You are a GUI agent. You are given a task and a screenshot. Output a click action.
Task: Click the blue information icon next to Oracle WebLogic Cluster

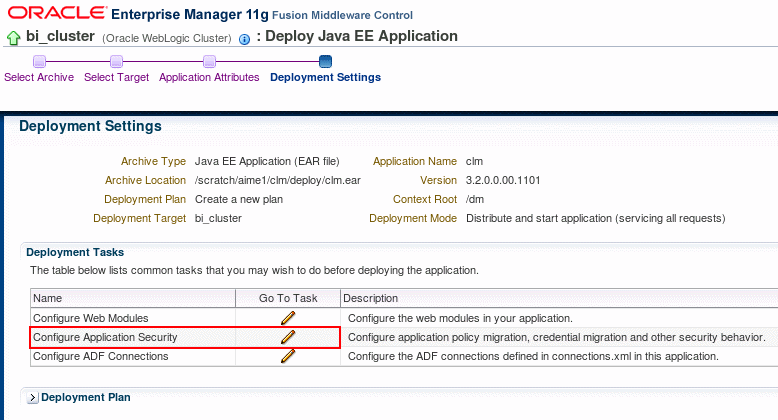[245, 39]
